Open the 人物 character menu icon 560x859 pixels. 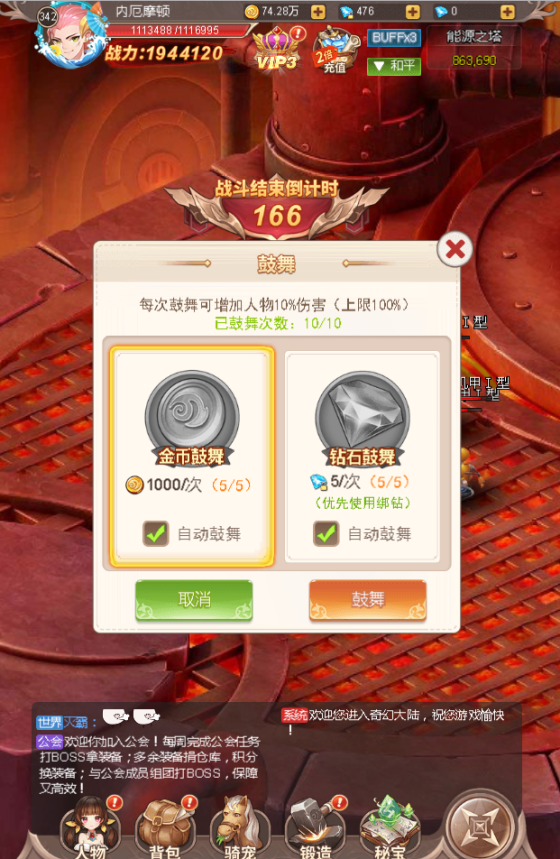[90, 827]
